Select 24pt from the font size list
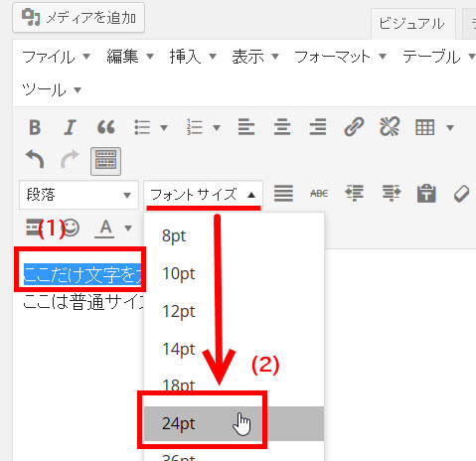476x461 pixels. 234,423
